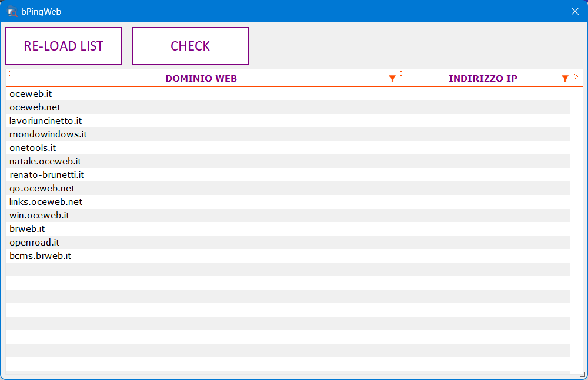Select the bcms.brweb.it row
Image resolution: width=588 pixels, height=380 pixels.
pos(41,256)
